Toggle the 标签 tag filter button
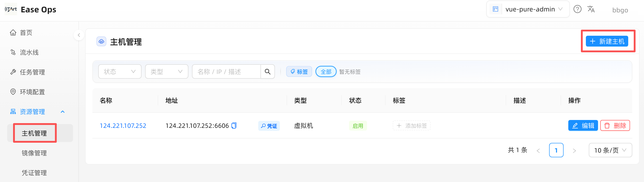Screen dimensions: 644x182 point(299,72)
